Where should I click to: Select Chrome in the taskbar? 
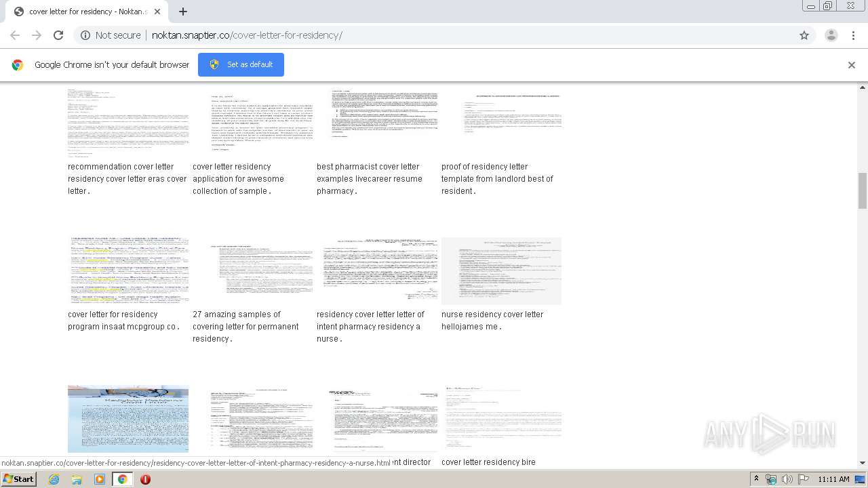(x=122, y=479)
